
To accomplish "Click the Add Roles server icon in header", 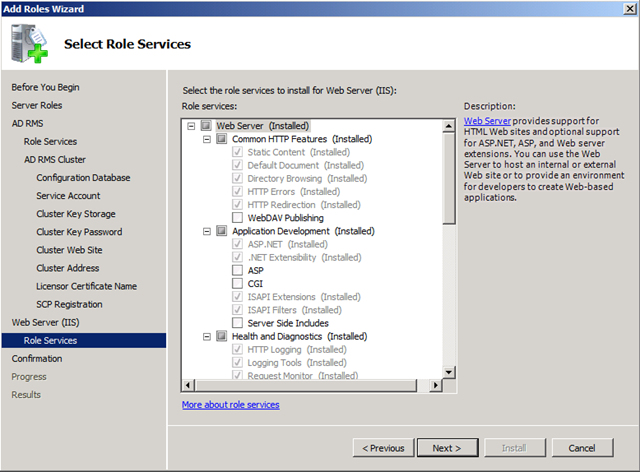I will pos(29,44).
